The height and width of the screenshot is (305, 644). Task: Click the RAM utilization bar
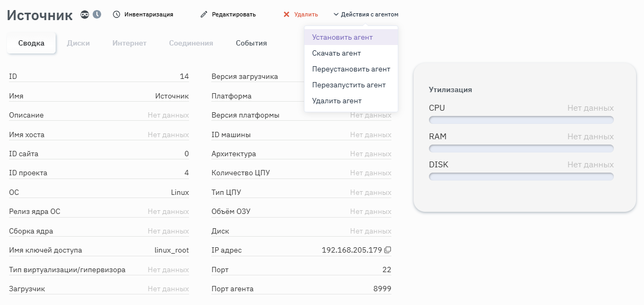point(521,148)
